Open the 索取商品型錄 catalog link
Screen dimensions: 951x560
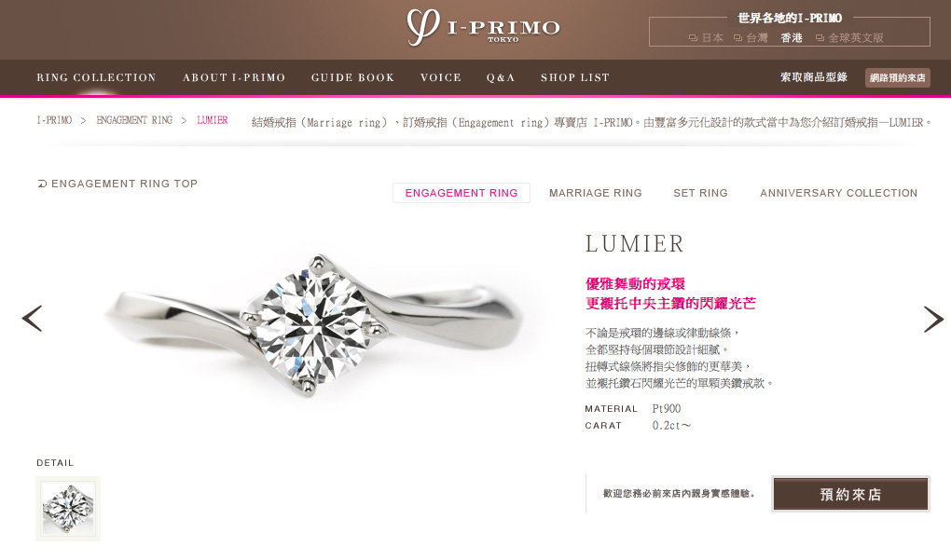click(x=814, y=77)
